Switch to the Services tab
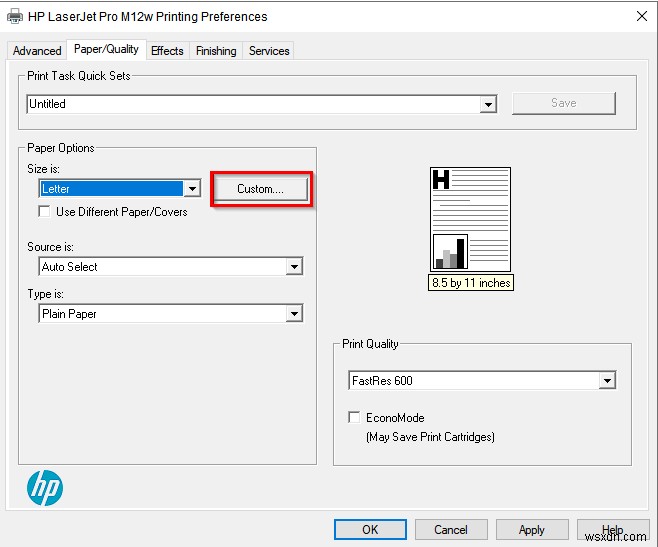Image resolution: width=658 pixels, height=547 pixels. click(x=269, y=51)
